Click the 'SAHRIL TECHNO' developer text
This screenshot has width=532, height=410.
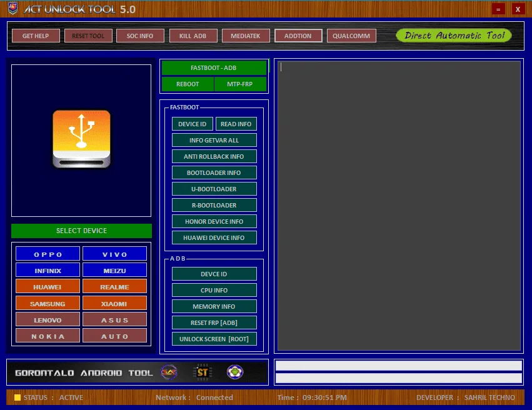tap(489, 397)
